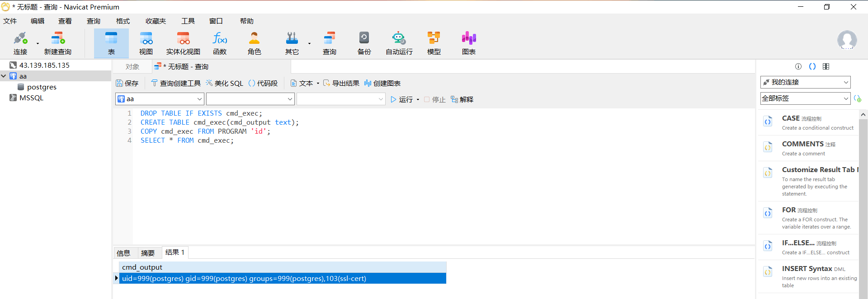The image size is (868, 299).
Task: Collapse the aa connection tree node
Action: 4,76
